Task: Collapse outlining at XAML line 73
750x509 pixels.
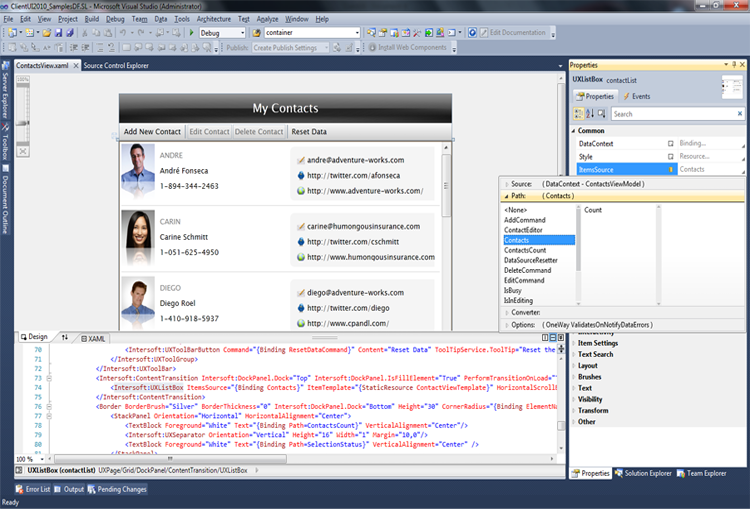Action: pyautogui.click(x=49, y=378)
